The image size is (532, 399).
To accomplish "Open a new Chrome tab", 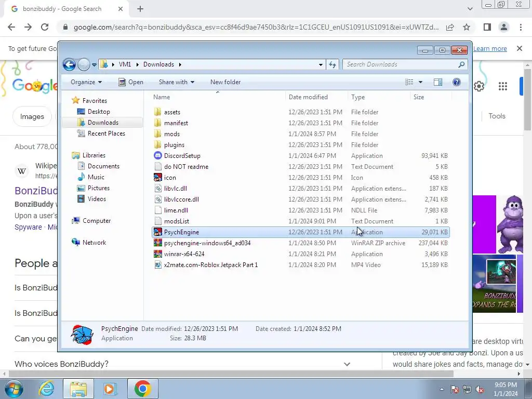I will click(140, 9).
